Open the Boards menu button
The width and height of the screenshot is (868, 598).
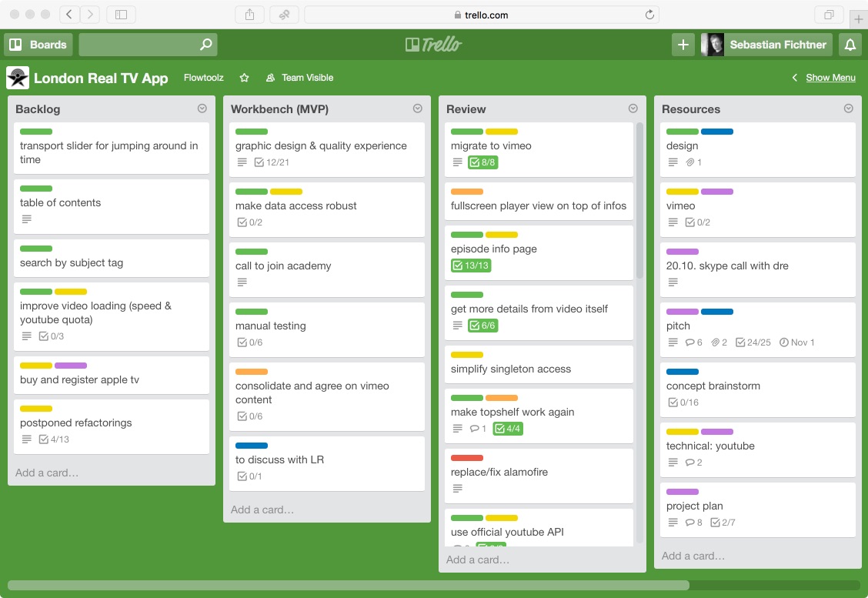[38, 45]
